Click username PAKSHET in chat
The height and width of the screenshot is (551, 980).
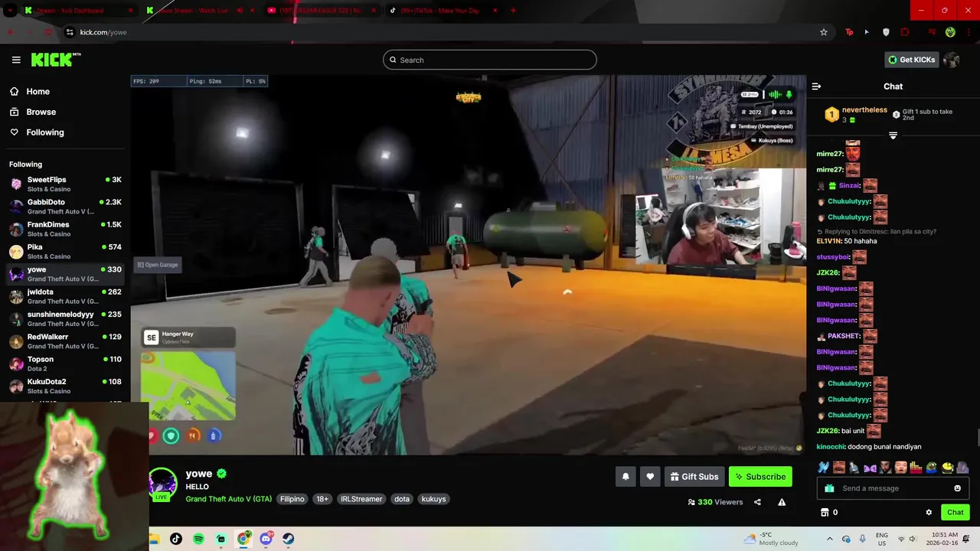[x=844, y=336]
